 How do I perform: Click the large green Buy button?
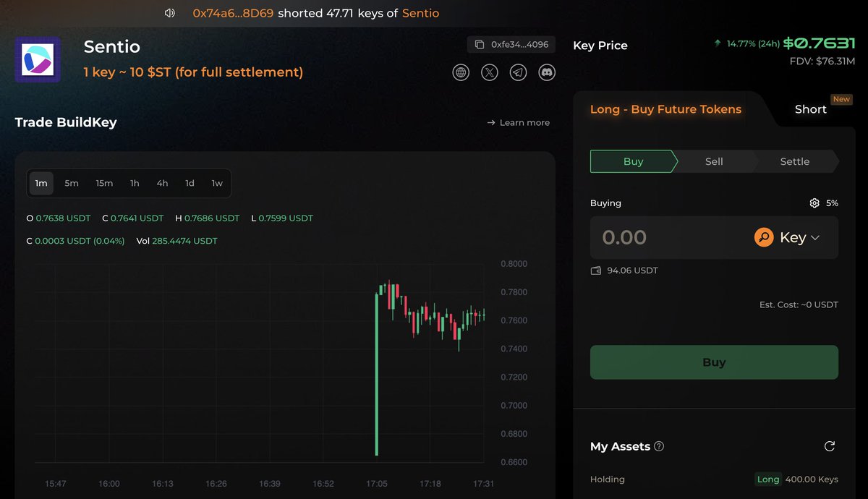714,362
